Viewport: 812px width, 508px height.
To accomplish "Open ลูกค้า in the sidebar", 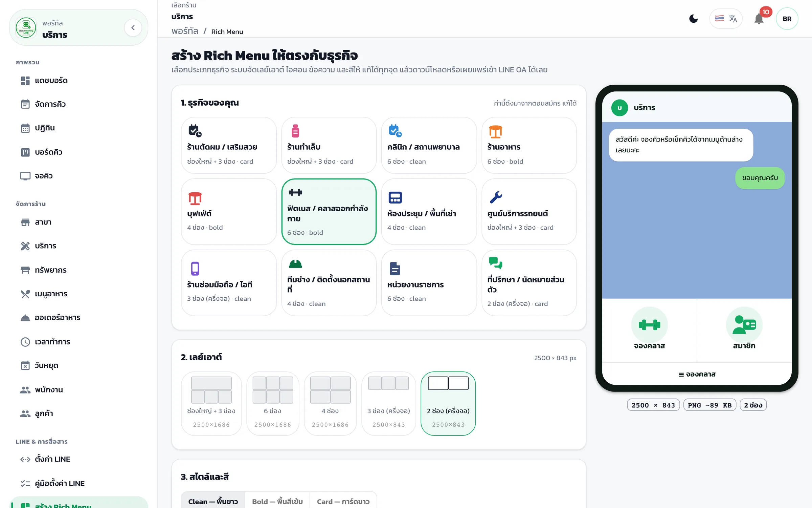I will tap(78, 414).
